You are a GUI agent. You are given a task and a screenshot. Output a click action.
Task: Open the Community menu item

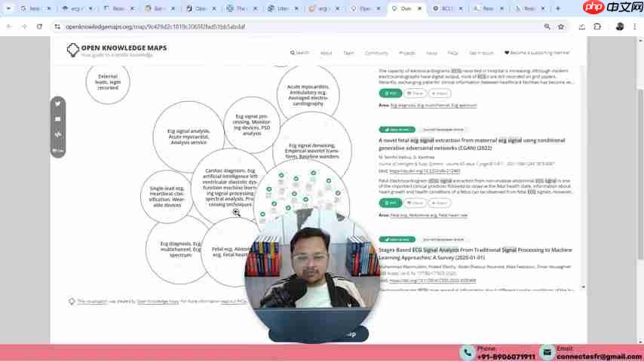(376, 53)
